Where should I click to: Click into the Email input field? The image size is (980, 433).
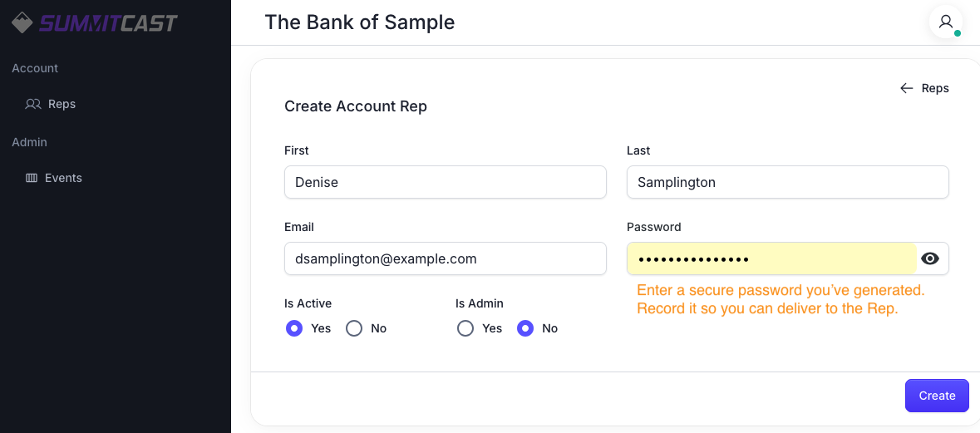point(445,258)
